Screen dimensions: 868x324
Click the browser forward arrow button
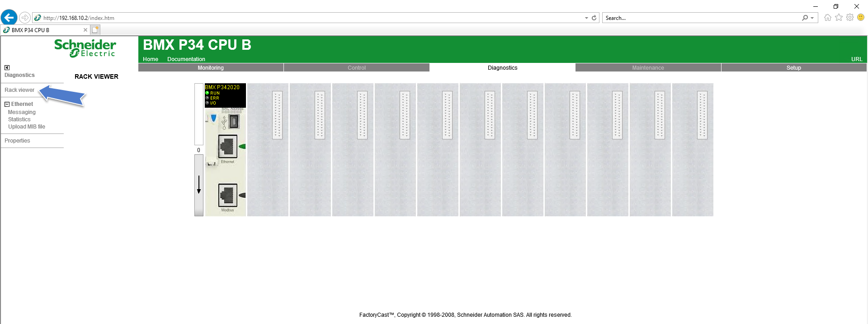(25, 18)
